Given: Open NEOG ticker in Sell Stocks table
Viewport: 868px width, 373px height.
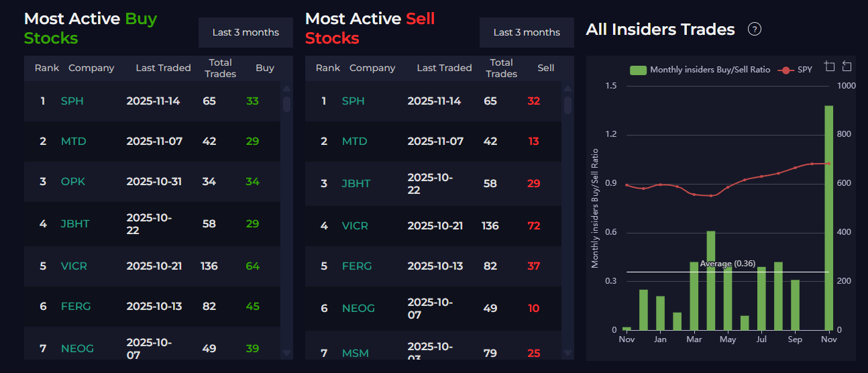Looking at the screenshot, I should tap(358, 308).
